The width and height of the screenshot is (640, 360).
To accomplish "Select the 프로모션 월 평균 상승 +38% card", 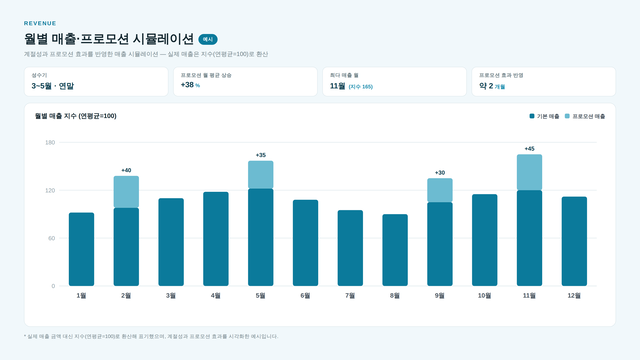I will pos(245,82).
